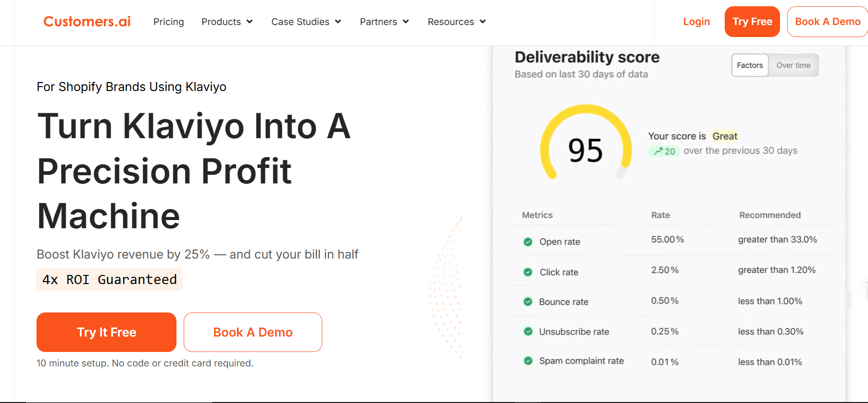Click the Spam complaint rate metric label

[x=581, y=361]
